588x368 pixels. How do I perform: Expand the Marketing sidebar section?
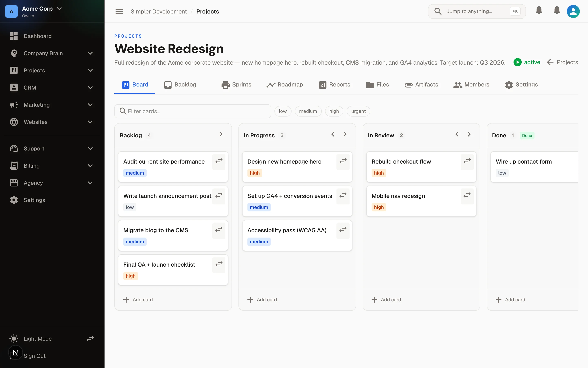click(90, 105)
